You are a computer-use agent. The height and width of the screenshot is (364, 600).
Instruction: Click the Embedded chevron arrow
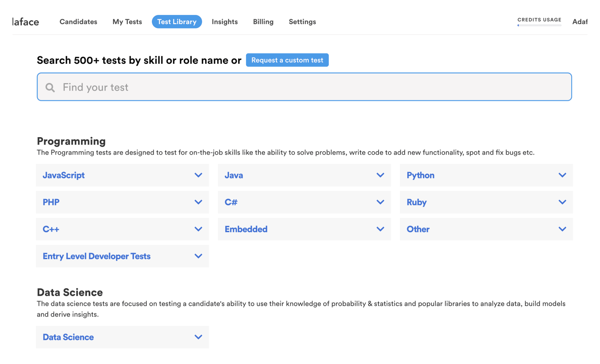[380, 229]
